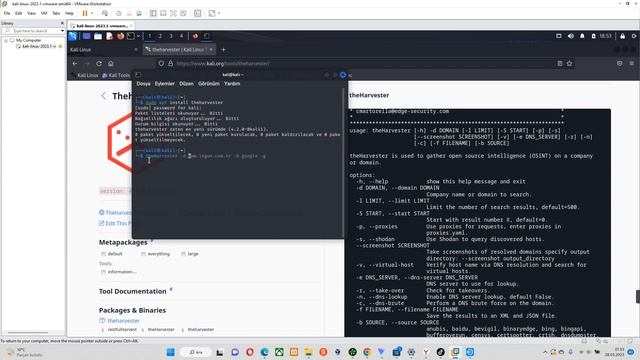This screenshot has height=360, width=640.
Task: Show hidden system tray icons
Action: coord(545,352)
